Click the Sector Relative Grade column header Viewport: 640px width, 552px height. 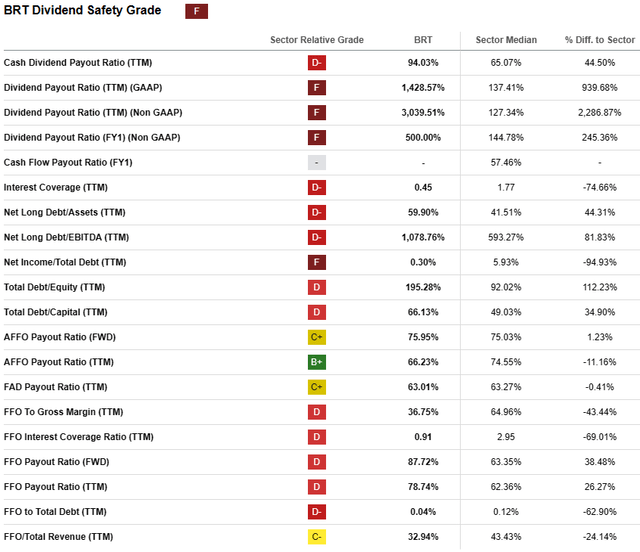click(317, 40)
